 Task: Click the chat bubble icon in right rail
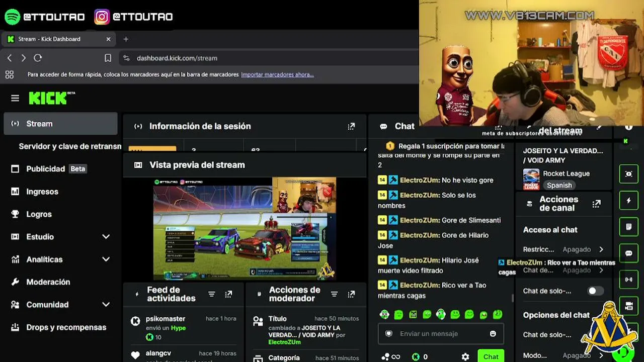(x=628, y=253)
